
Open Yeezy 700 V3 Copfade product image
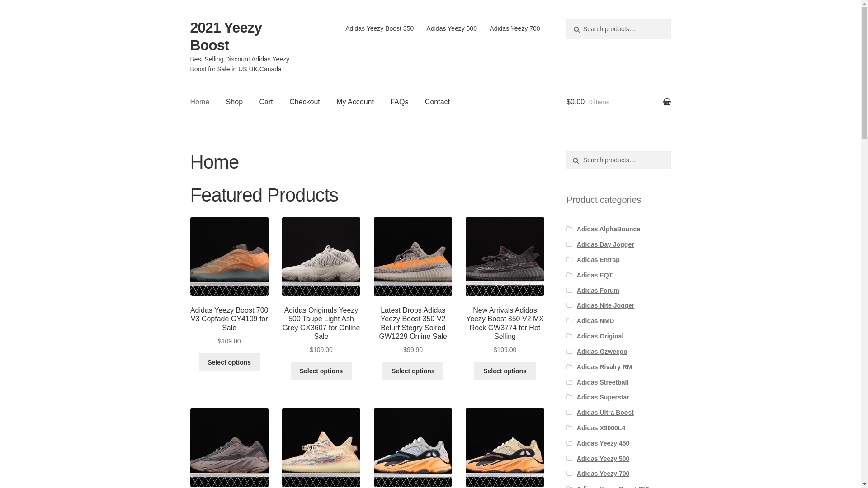click(x=229, y=256)
